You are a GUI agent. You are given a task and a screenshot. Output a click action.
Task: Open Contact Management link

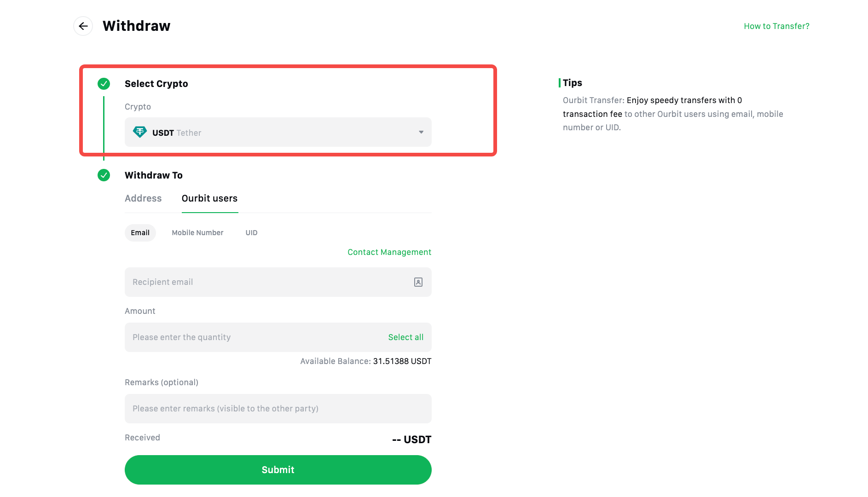click(389, 252)
